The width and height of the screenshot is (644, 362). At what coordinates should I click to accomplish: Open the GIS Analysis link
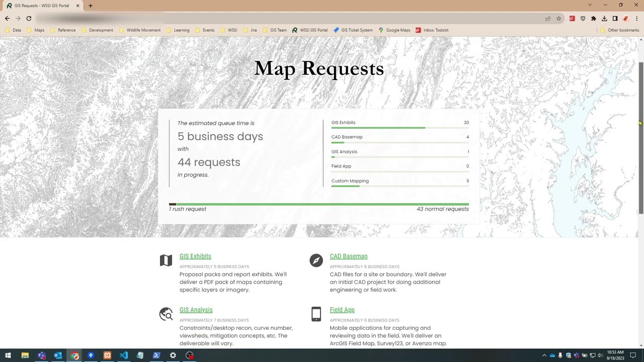pos(196,310)
